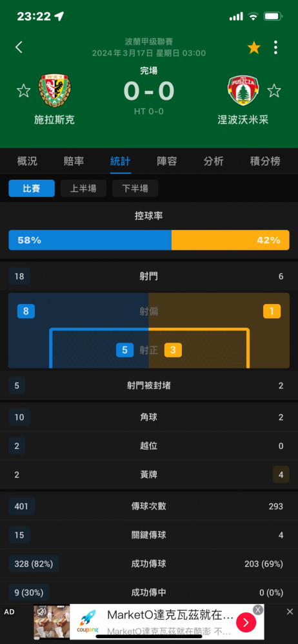Open the three-dot more options menu
This screenshot has width=298, height=644.
click(275, 48)
